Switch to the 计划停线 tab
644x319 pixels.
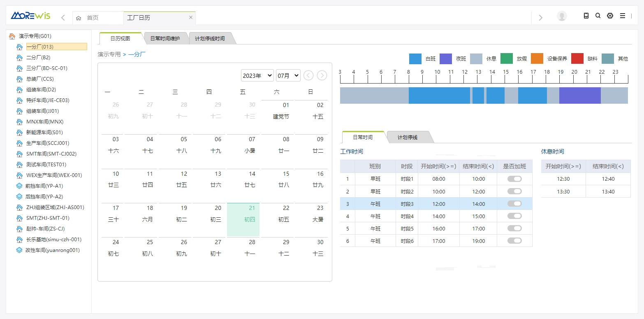pyautogui.click(x=407, y=137)
